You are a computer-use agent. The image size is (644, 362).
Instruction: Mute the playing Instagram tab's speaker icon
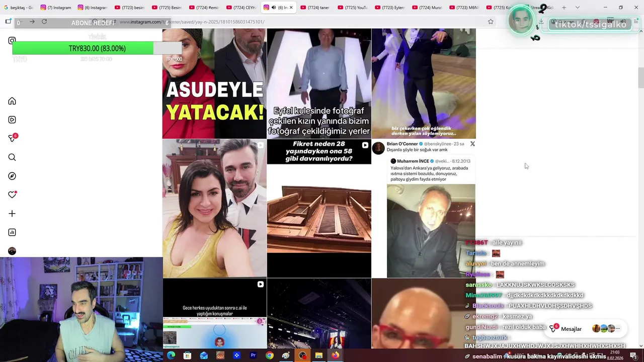273,8
